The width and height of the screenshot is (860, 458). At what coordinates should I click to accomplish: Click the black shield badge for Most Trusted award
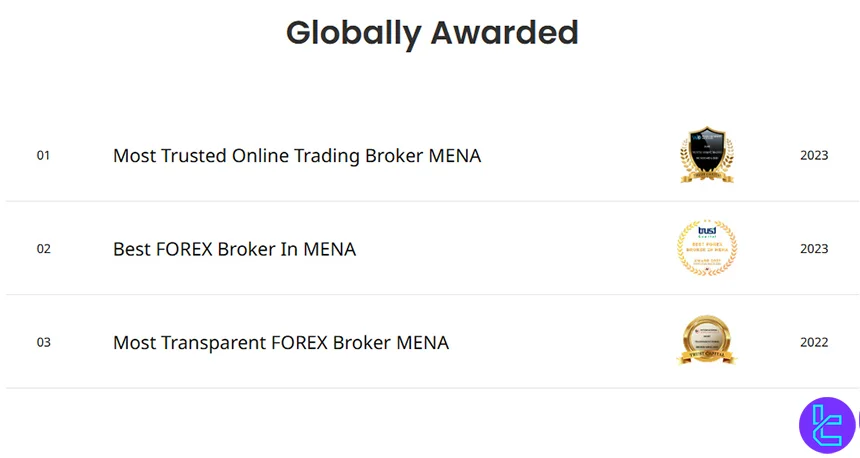coord(707,155)
